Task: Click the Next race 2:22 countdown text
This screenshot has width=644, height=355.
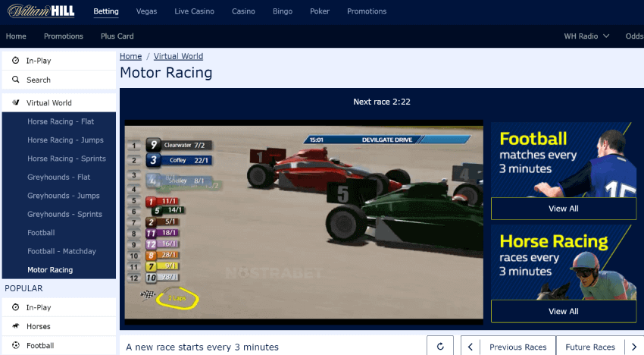Action: [382, 102]
